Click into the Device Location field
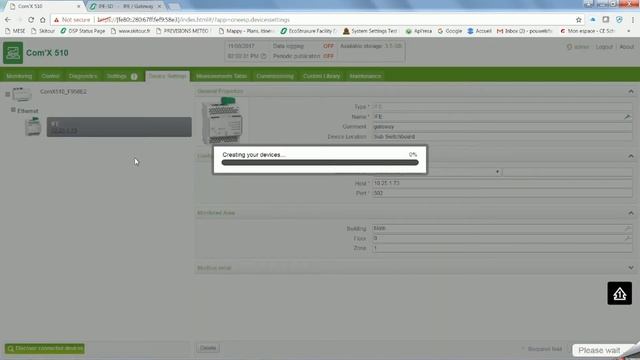 [502, 137]
